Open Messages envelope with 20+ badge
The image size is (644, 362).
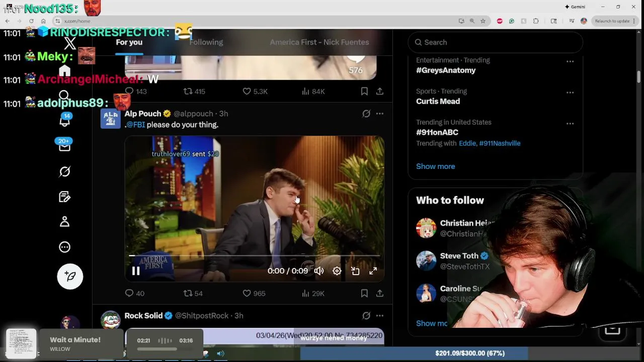pos(64,145)
